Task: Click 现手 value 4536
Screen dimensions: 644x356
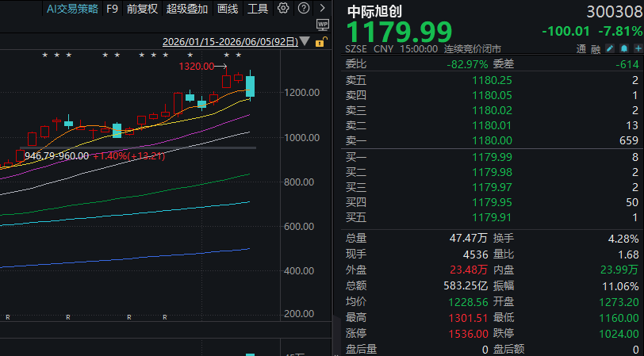Action: [x=475, y=255]
